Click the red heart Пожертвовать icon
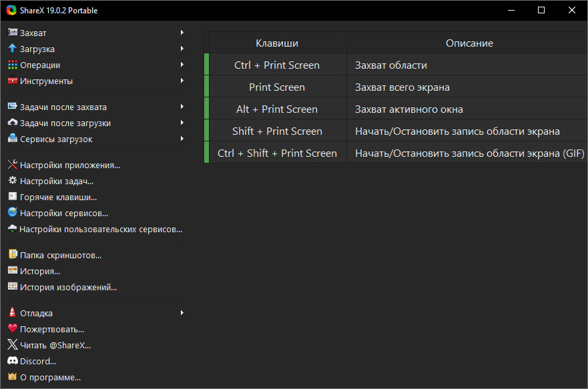The height and width of the screenshot is (389, 588). [x=12, y=329]
